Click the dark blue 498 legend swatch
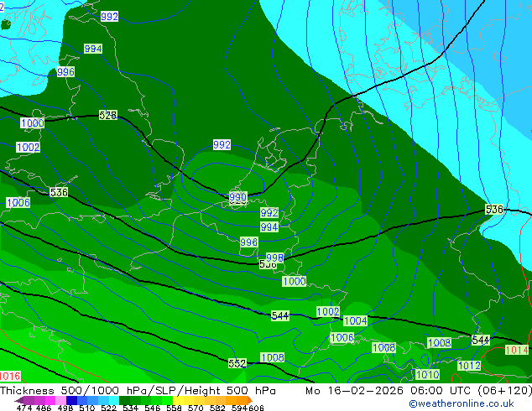Image resolution: width=532 pixels, height=411 pixels. click(x=71, y=400)
